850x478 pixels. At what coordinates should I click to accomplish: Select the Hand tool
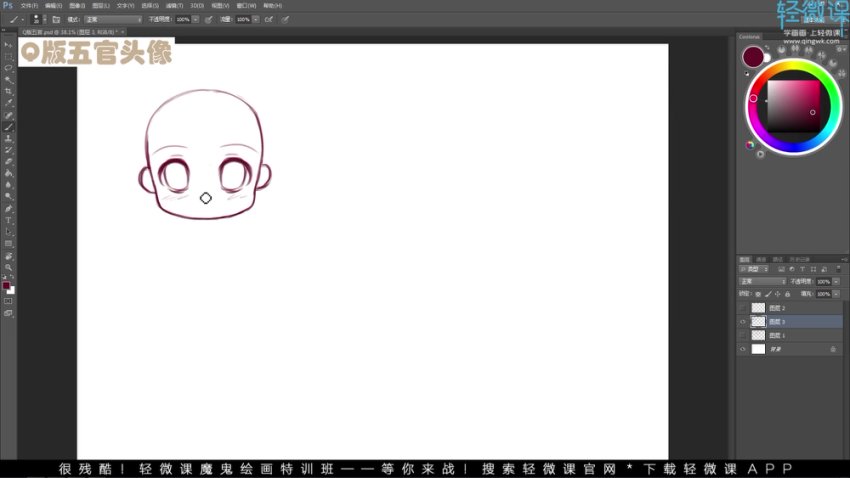pyautogui.click(x=8, y=256)
